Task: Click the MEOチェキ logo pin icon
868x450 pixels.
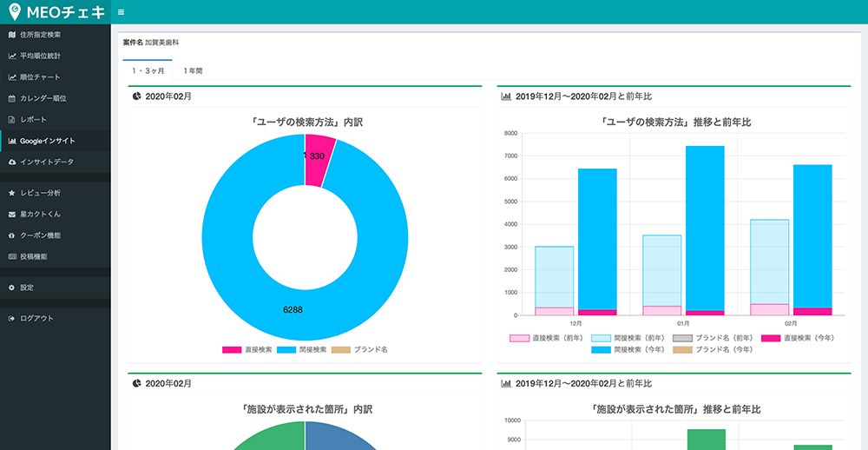Action: pyautogui.click(x=16, y=11)
